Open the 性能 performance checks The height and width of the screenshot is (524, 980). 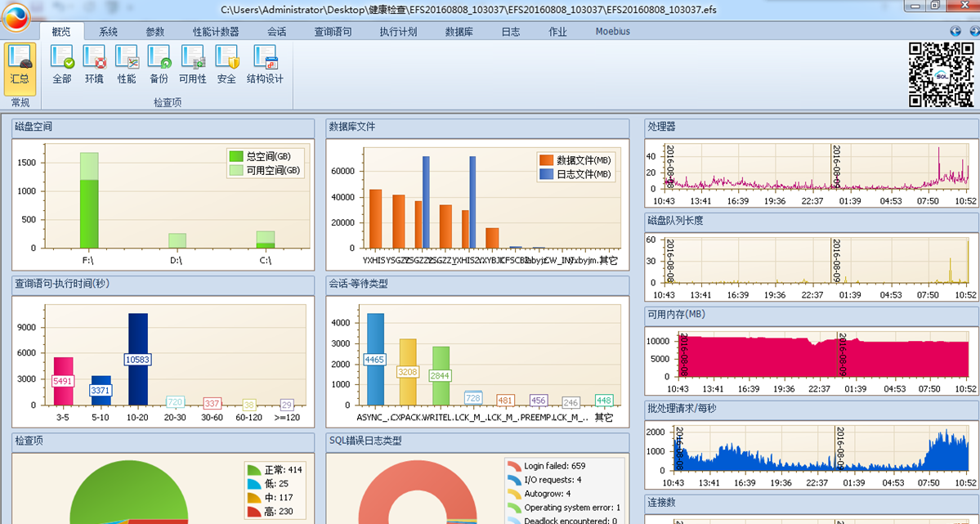[x=127, y=65]
